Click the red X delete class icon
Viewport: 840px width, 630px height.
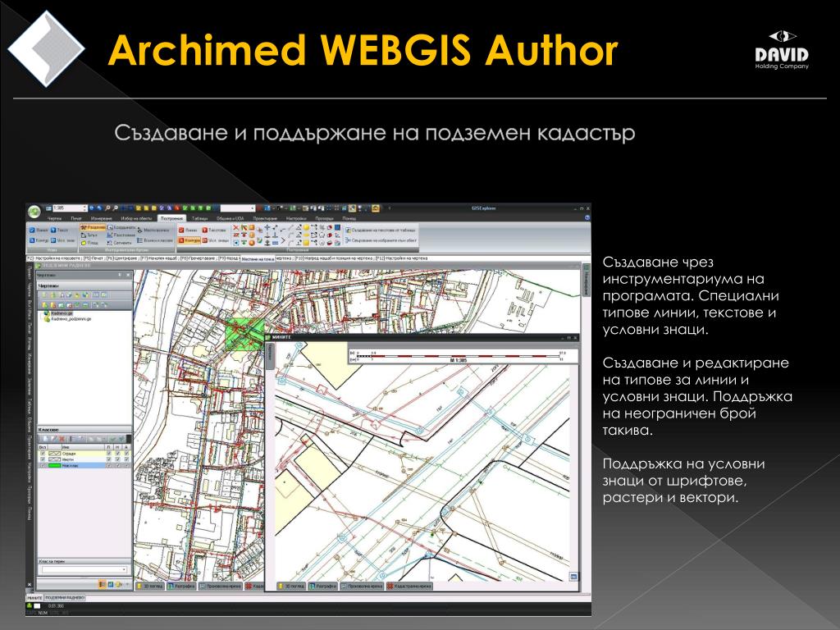click(62, 439)
